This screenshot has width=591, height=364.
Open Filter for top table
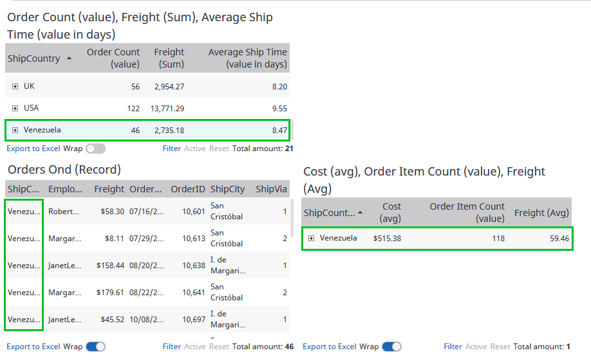(x=171, y=149)
